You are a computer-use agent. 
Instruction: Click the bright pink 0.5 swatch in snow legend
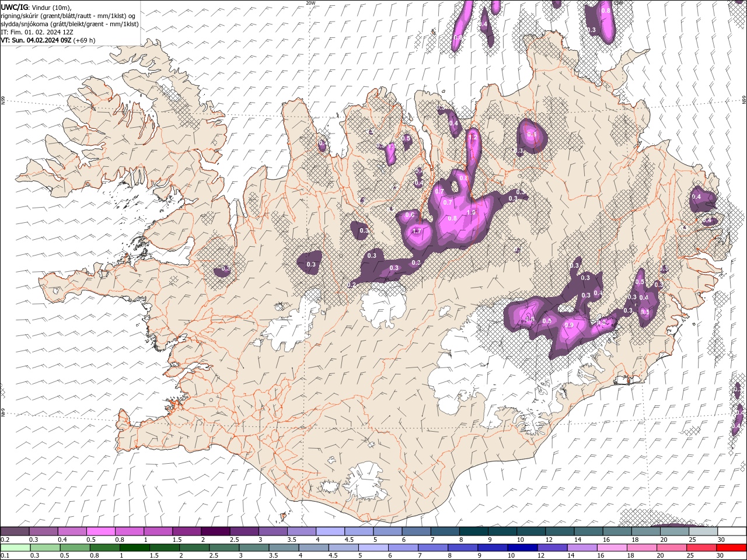pos(101,531)
